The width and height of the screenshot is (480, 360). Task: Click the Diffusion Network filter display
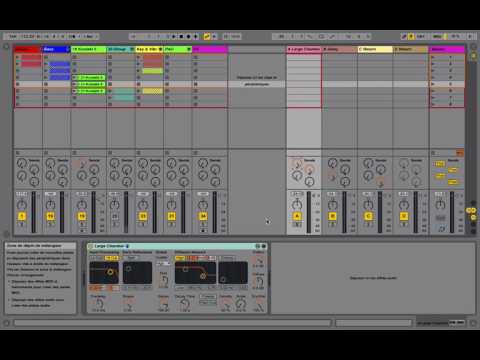(x=195, y=273)
